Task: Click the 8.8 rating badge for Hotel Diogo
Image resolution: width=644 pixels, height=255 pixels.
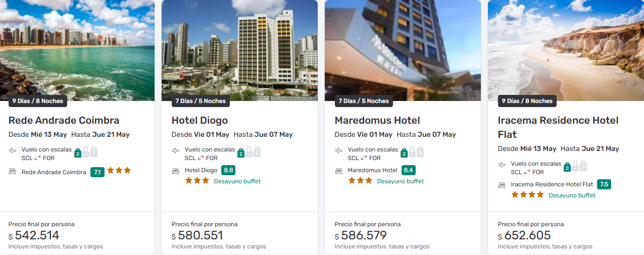Action: [228, 170]
